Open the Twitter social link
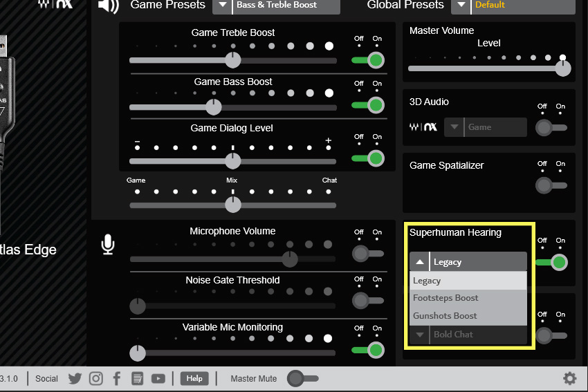 [x=75, y=378]
